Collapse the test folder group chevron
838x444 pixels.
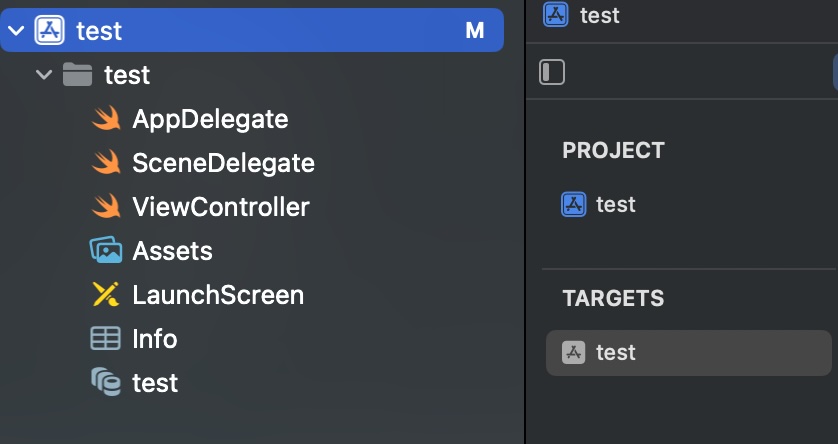[43, 75]
